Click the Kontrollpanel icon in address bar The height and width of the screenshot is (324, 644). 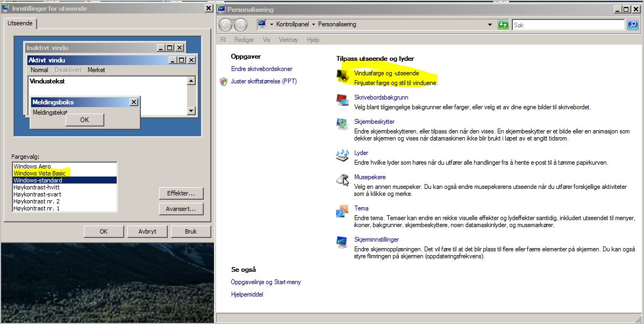point(262,24)
